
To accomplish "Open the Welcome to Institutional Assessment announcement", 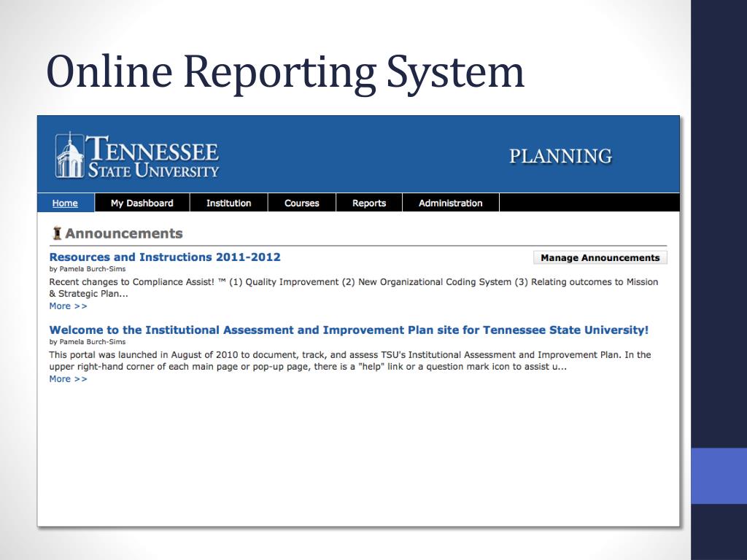I will [x=349, y=330].
